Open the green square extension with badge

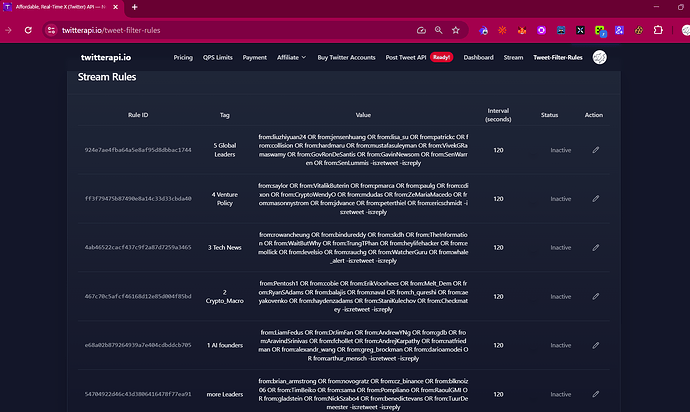pyautogui.click(x=600, y=31)
